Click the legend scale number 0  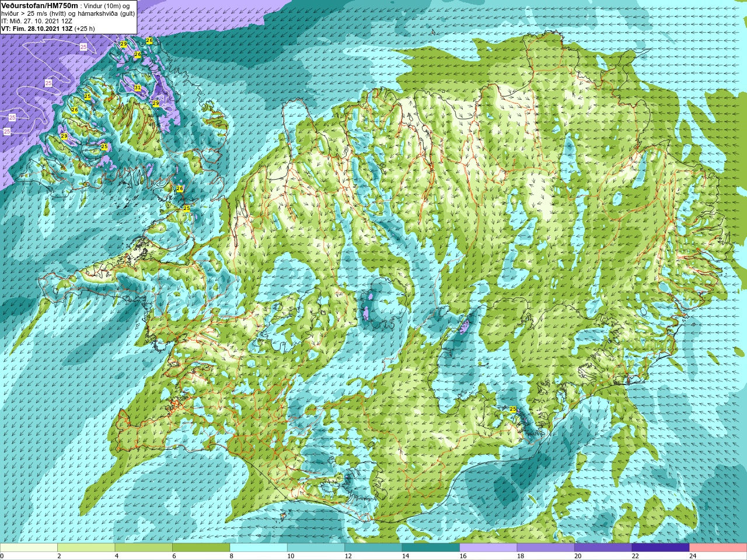[2, 556]
